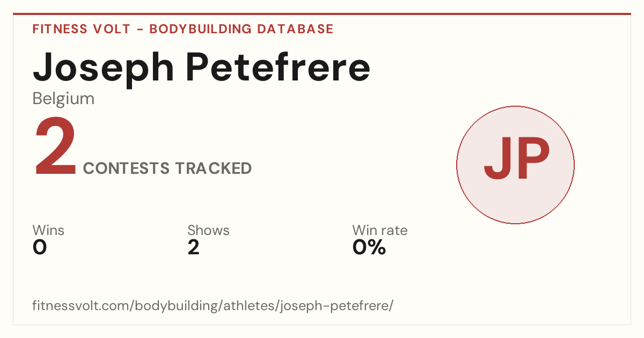Click the Wins value 0
644x338 pixels.
pyautogui.click(x=40, y=248)
